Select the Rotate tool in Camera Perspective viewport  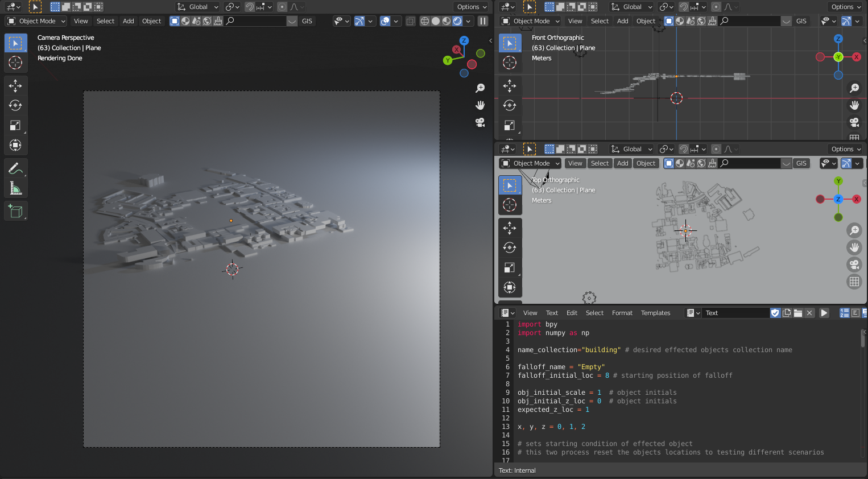[x=15, y=105]
